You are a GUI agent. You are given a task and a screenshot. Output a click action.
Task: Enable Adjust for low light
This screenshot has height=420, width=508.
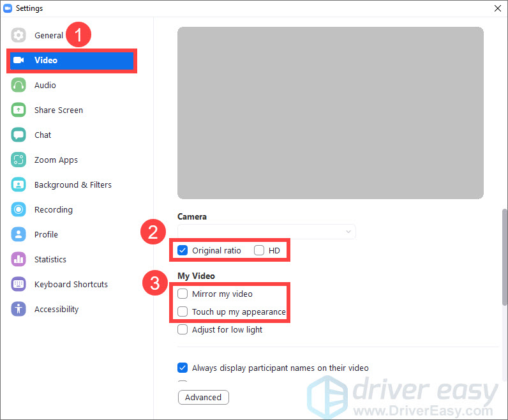[x=183, y=330]
